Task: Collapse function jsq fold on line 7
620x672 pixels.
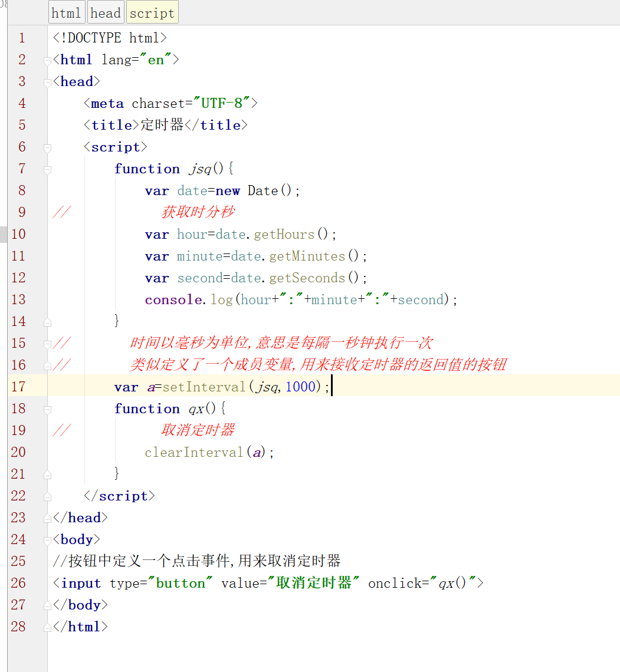Action: click(48, 170)
